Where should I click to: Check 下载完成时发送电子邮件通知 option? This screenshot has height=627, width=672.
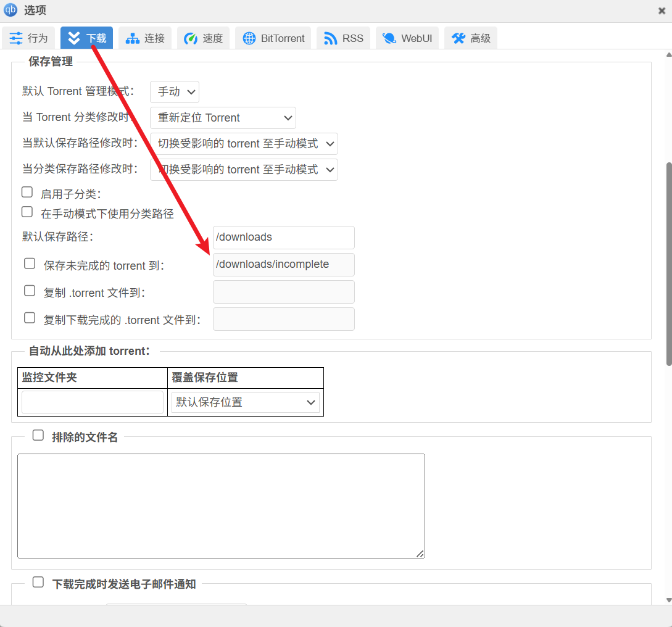38,582
